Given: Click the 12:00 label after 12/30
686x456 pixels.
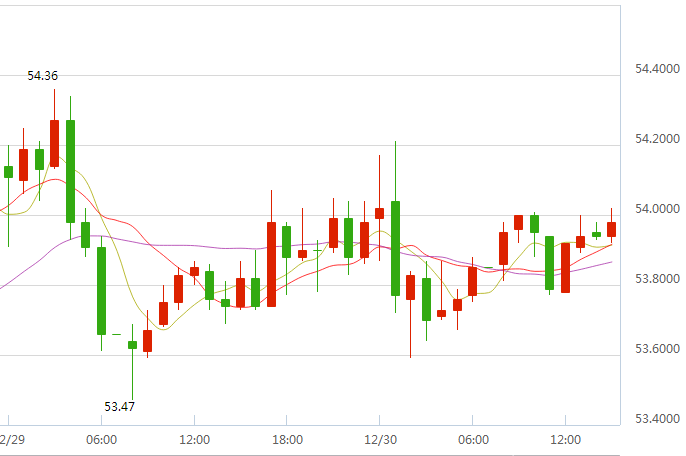Looking at the screenshot, I should (x=565, y=440).
